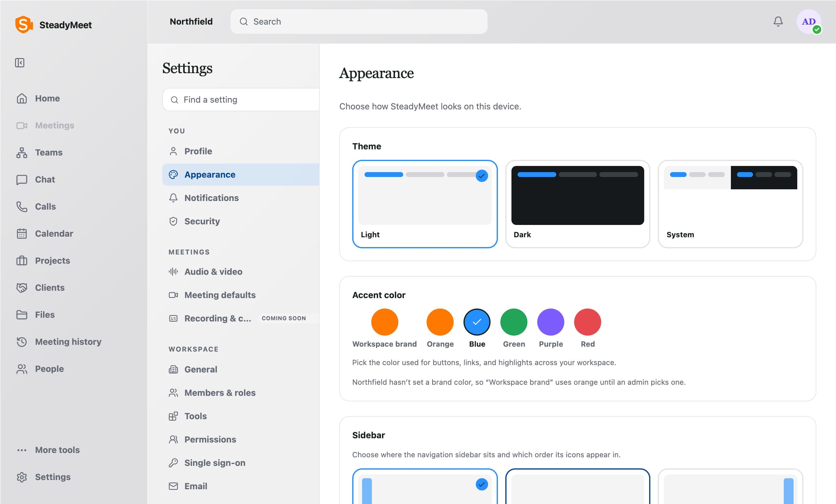This screenshot has height=504, width=836.
Task: Focus the Find a setting field
Action: (241, 100)
